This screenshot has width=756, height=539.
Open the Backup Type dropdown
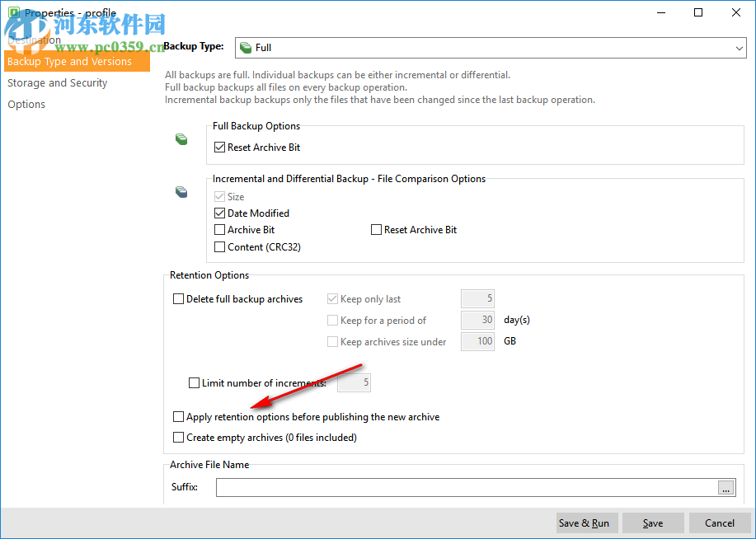click(739, 47)
